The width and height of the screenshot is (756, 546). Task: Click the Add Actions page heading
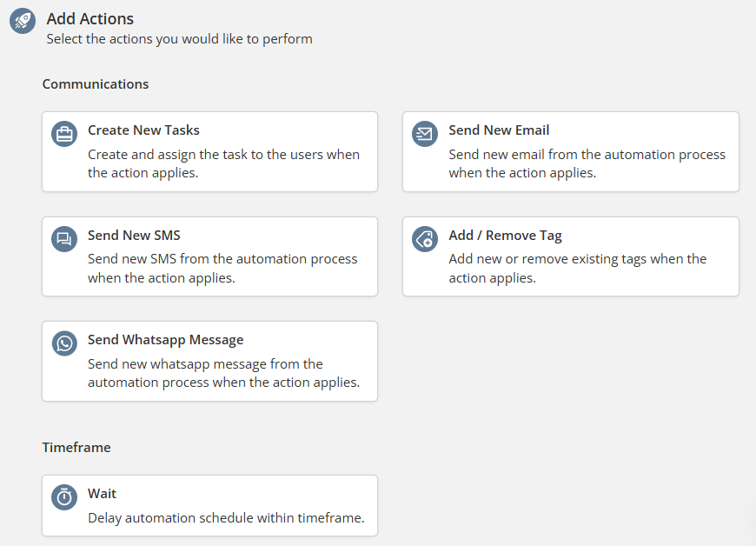pyautogui.click(x=90, y=19)
